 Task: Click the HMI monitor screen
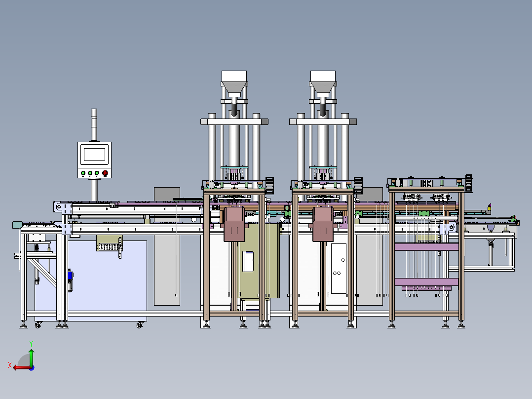(95, 154)
